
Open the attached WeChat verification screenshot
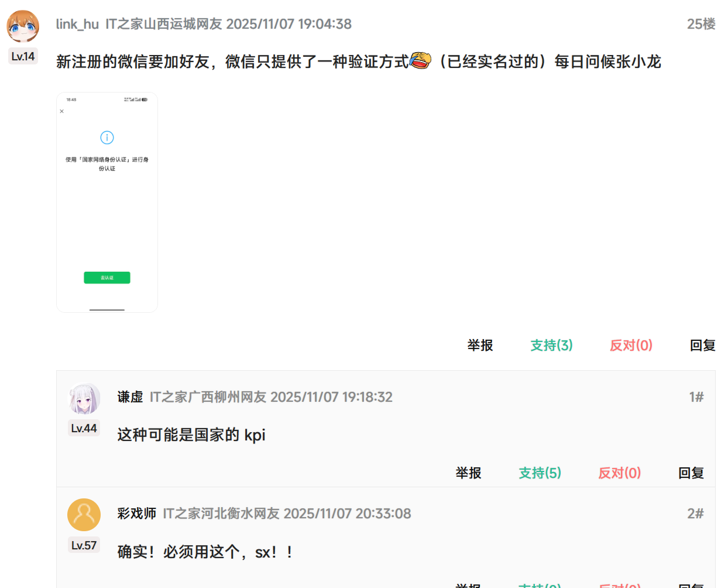coord(107,202)
